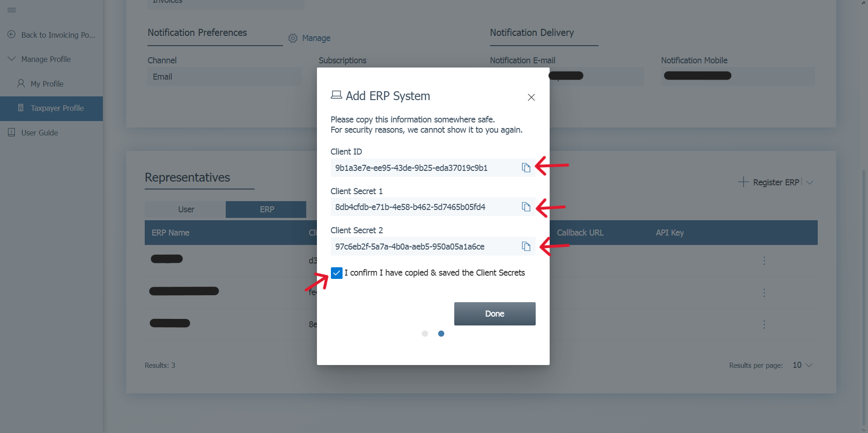
Task: Click the hamburger menu icon
Action: (12, 10)
